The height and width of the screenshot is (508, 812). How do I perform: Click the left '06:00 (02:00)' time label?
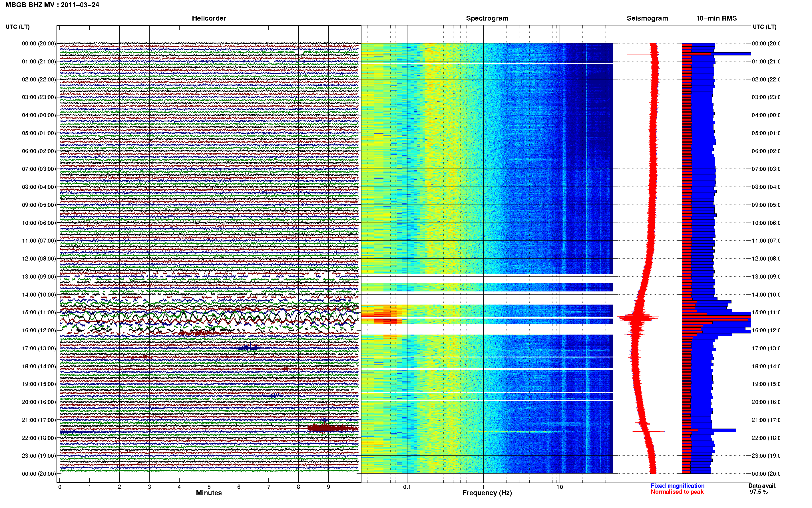pos(39,151)
